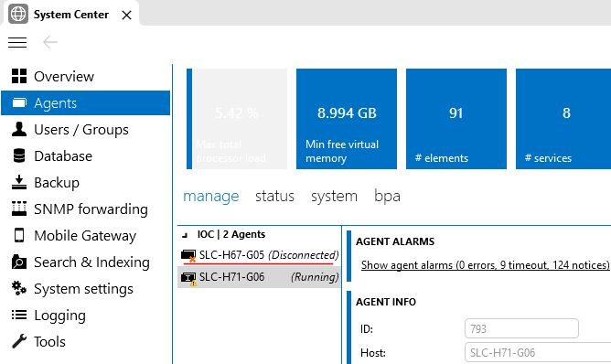Screen dimensions: 611x364
Task: Switch to the system tab
Action: pyautogui.click(x=334, y=196)
